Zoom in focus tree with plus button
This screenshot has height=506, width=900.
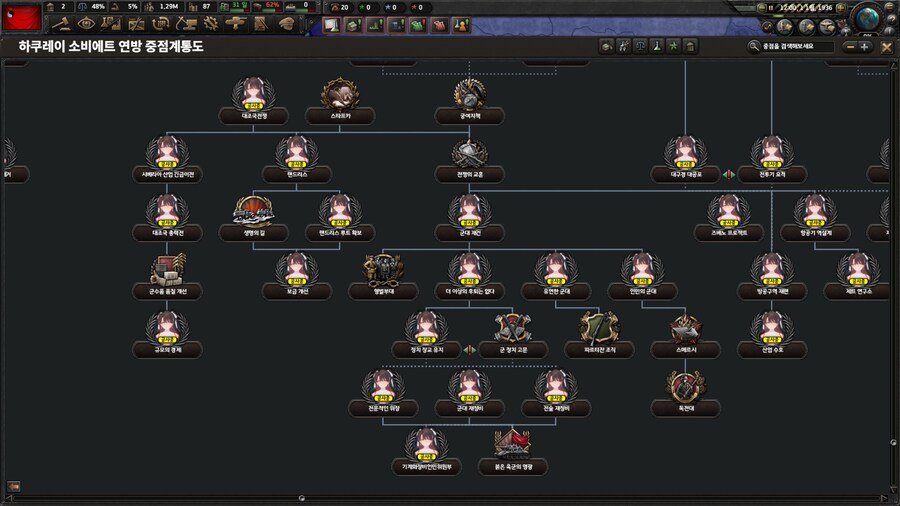click(864, 46)
